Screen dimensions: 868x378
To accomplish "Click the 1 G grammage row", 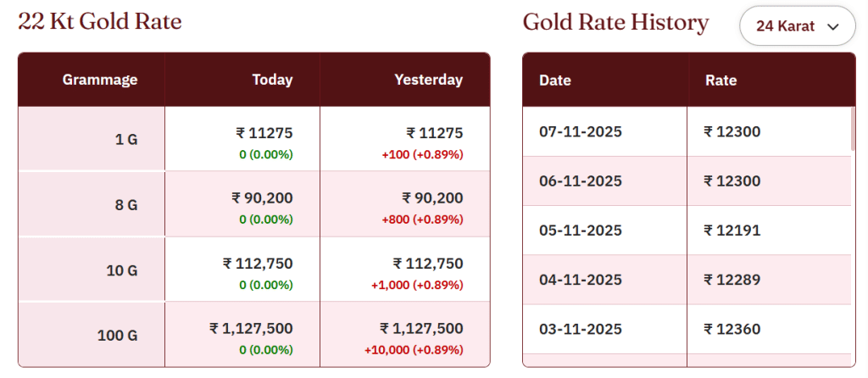I will pos(125,139).
